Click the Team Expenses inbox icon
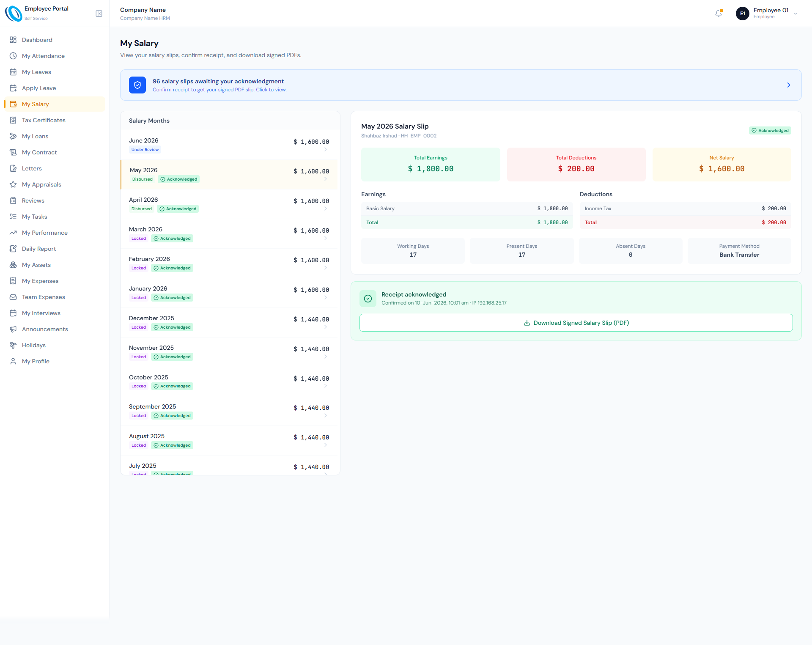Image resolution: width=812 pixels, height=645 pixels. [13, 297]
